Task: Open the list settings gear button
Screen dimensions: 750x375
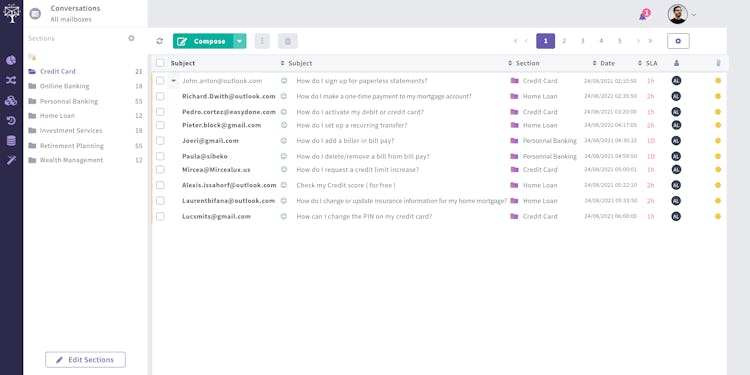Action: point(678,41)
